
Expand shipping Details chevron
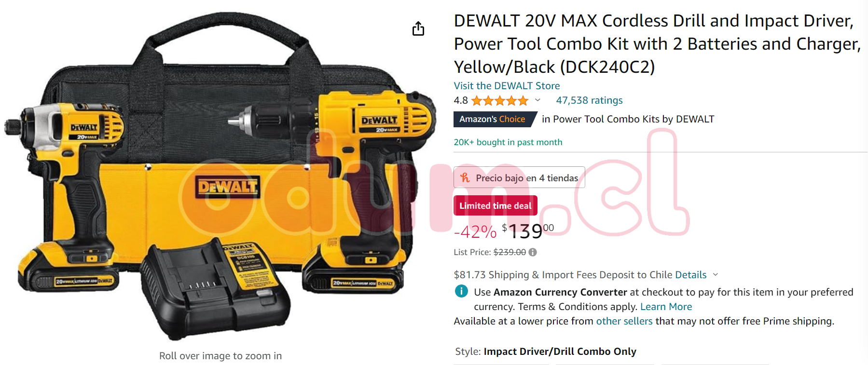(716, 274)
